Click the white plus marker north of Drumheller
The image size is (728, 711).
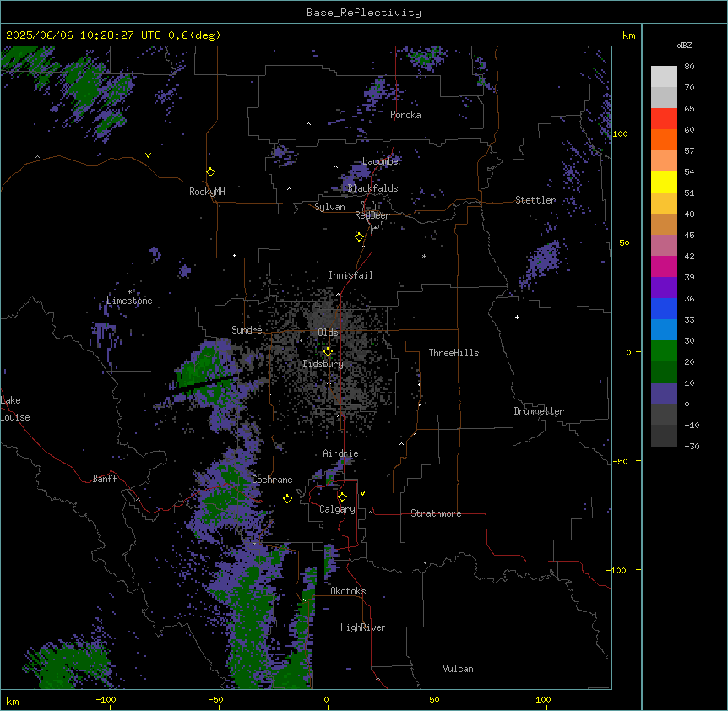pyautogui.click(x=517, y=317)
